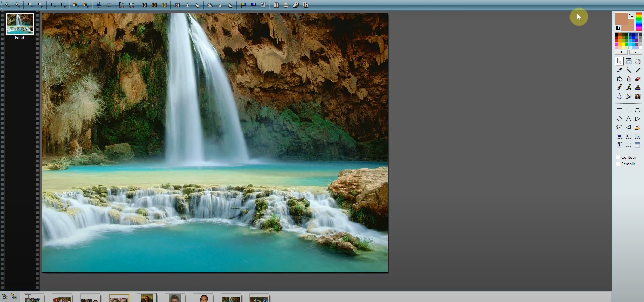Select the eyedropper pipette tool
Image resolution: width=644 pixels, height=302 pixels.
point(619,70)
